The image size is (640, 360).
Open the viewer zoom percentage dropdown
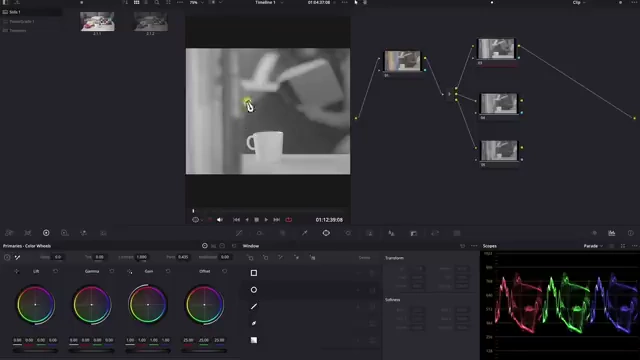point(196,2)
